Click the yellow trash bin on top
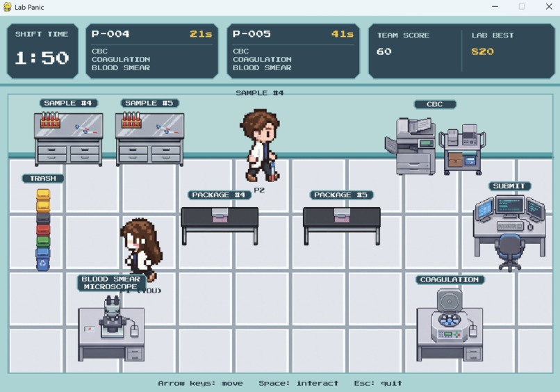This screenshot has width=560, height=392. pos(43,195)
